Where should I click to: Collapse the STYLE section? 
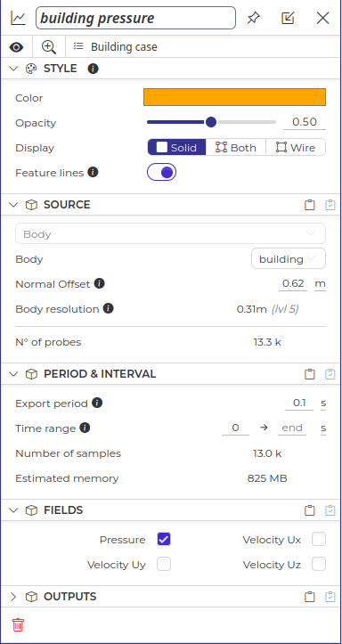tap(13, 69)
